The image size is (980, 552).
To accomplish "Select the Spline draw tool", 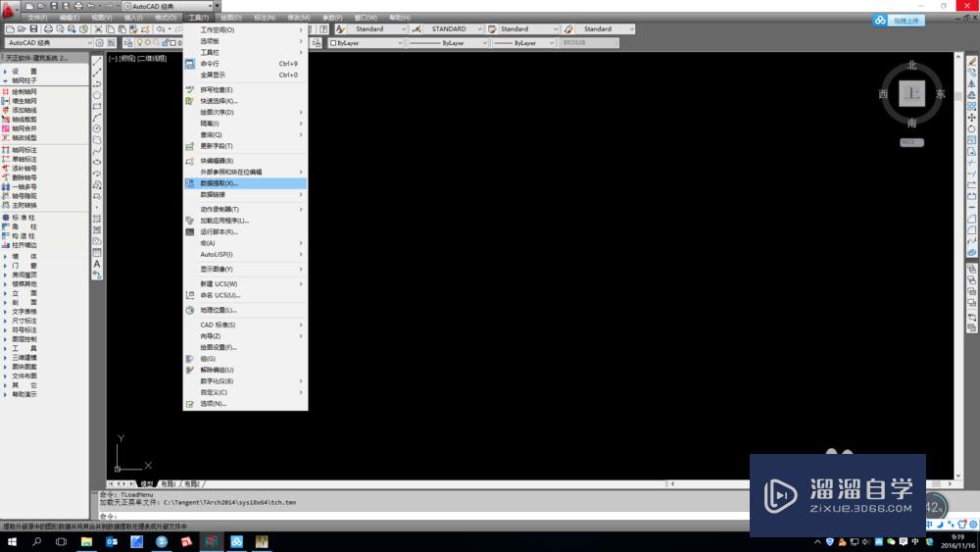I will tap(97, 151).
